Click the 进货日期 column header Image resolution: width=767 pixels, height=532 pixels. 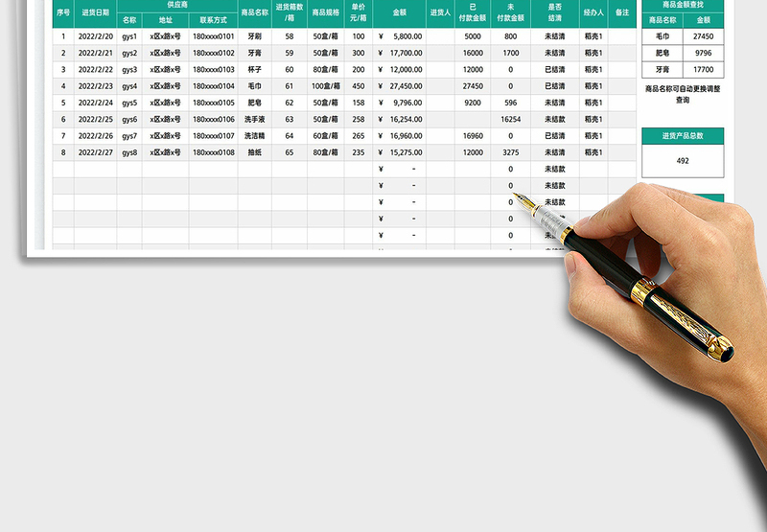pos(95,12)
